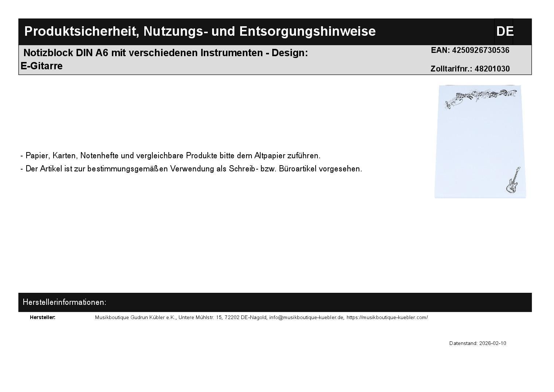Screen dimensions: 554x392
Task: Click the Schreib- bzw. Büroartikel usage line
Action: pyautogui.click(x=191, y=169)
